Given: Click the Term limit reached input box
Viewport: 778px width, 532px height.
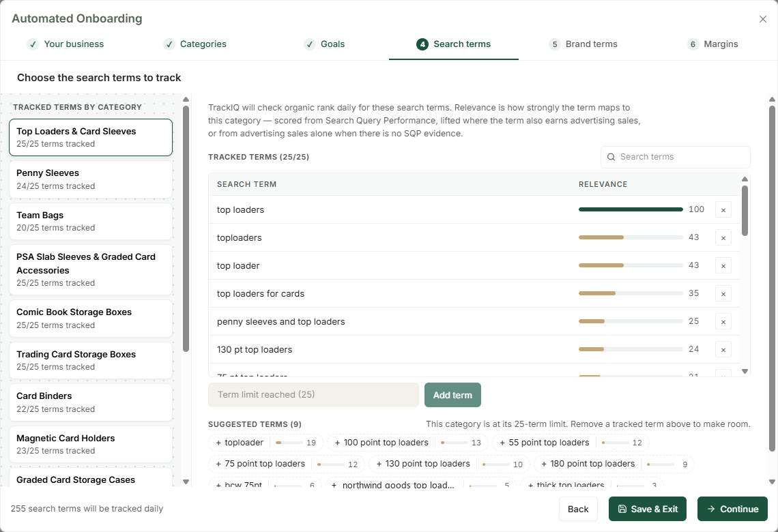Looking at the screenshot, I should pos(313,395).
